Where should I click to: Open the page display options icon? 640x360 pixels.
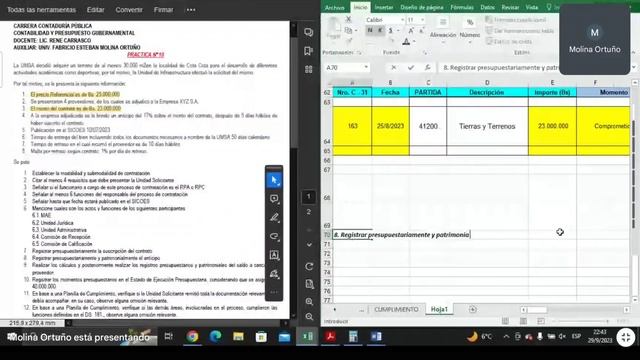point(309,284)
